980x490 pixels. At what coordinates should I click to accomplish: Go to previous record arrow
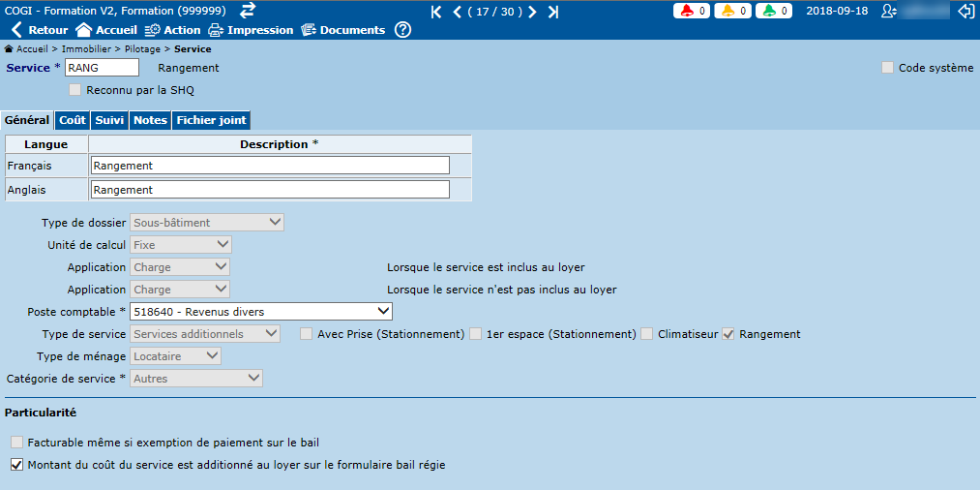click(x=456, y=12)
